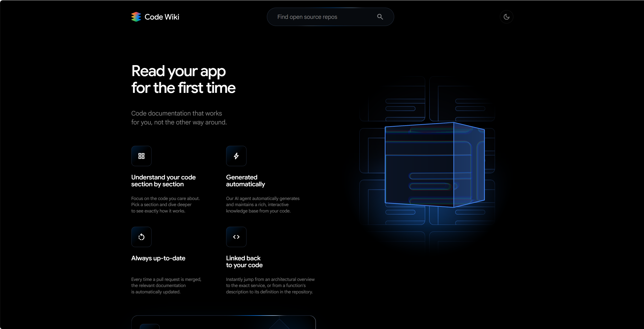644x329 pixels.
Task: Click the Every time a pull request is merged paragraph
Action: 166,285
